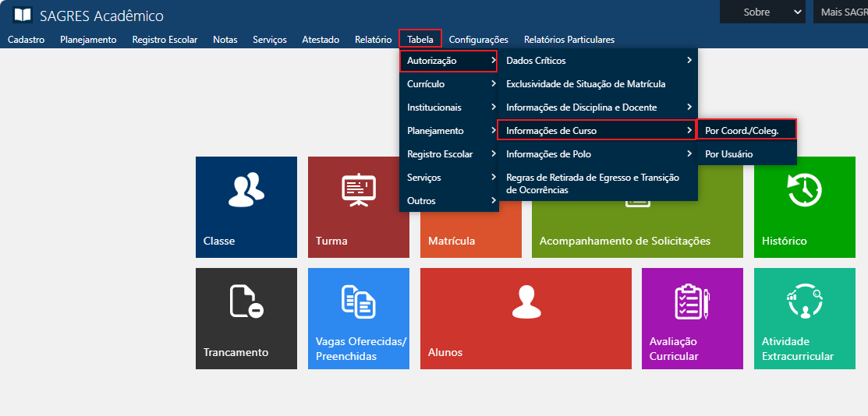The width and height of the screenshot is (868, 416).
Task: Open the Relatórios Particulares menu
Action: (x=569, y=40)
